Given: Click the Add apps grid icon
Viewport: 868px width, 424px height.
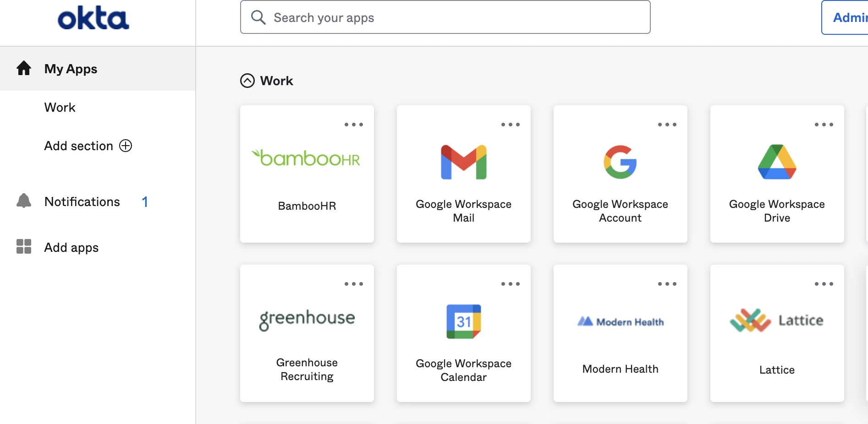Looking at the screenshot, I should click(x=24, y=246).
